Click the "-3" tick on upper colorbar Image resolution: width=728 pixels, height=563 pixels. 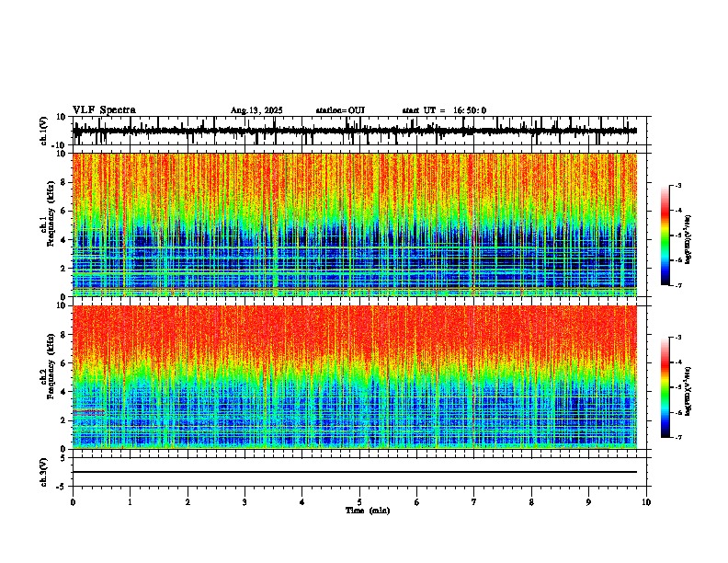[x=677, y=186]
